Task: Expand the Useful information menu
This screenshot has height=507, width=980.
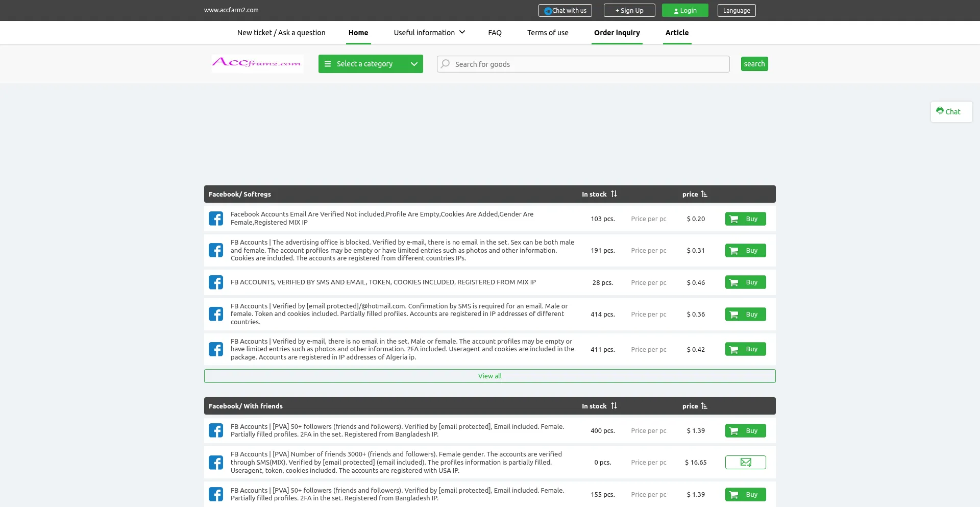Action: [429, 33]
